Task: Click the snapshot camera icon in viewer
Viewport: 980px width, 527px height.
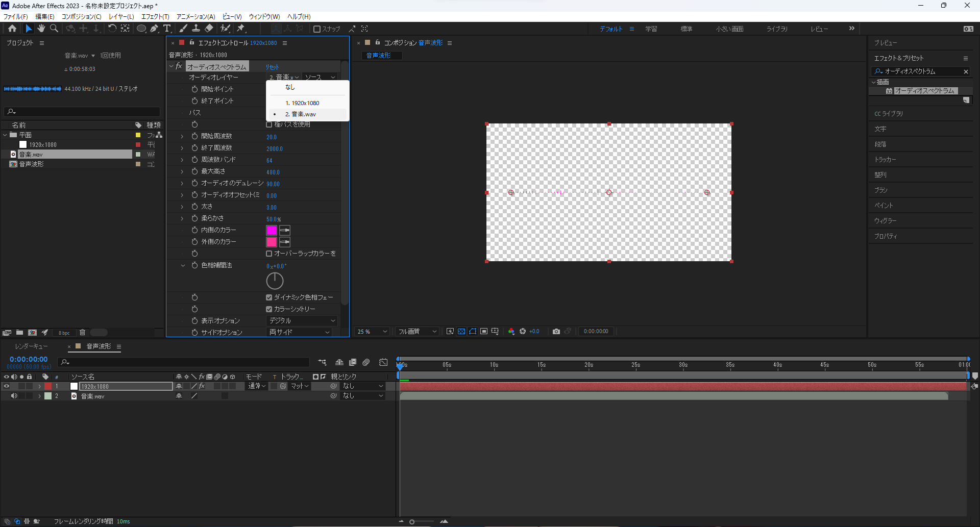Action: pyautogui.click(x=556, y=332)
